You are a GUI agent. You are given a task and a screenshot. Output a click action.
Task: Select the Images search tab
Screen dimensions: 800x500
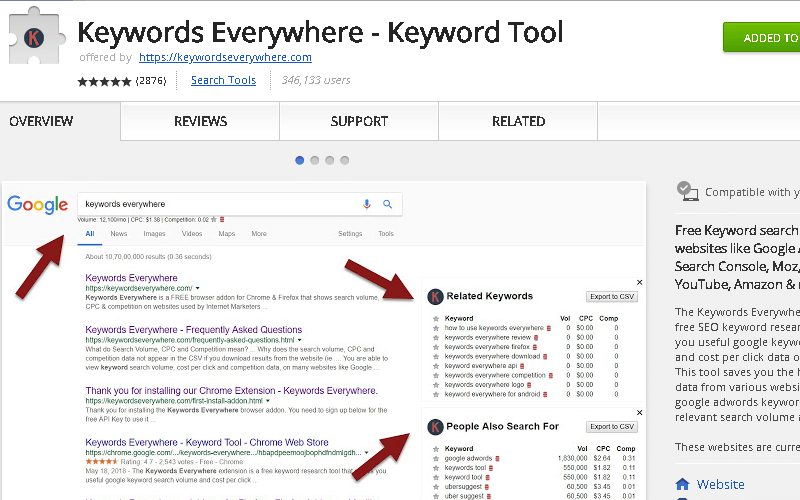tap(154, 234)
